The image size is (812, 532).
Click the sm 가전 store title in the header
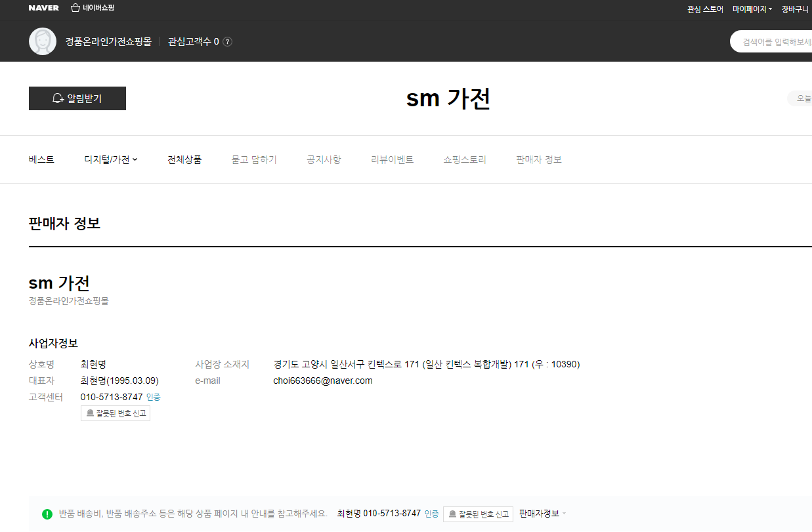coord(448,98)
